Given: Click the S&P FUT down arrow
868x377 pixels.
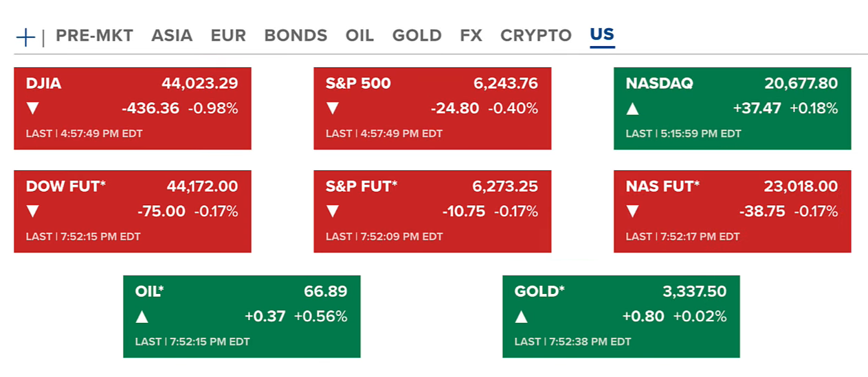Looking at the screenshot, I should pyautogui.click(x=333, y=212).
